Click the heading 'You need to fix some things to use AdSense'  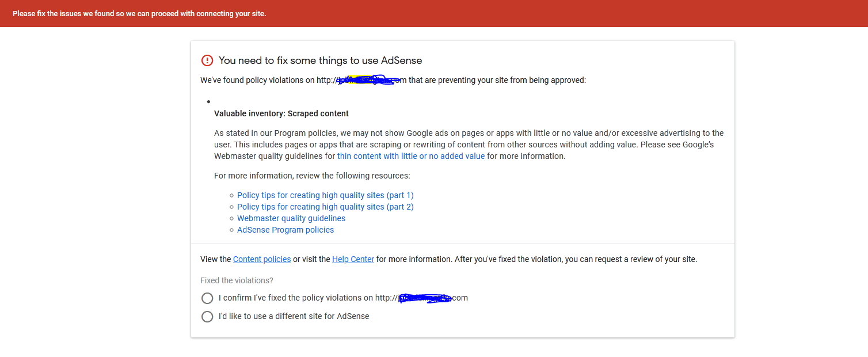pos(321,60)
